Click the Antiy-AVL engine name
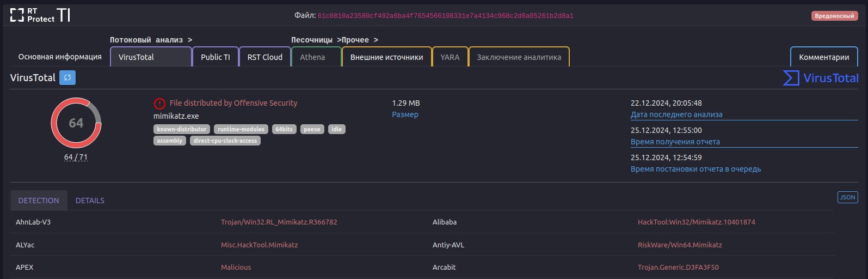The image size is (868, 279). (x=448, y=245)
